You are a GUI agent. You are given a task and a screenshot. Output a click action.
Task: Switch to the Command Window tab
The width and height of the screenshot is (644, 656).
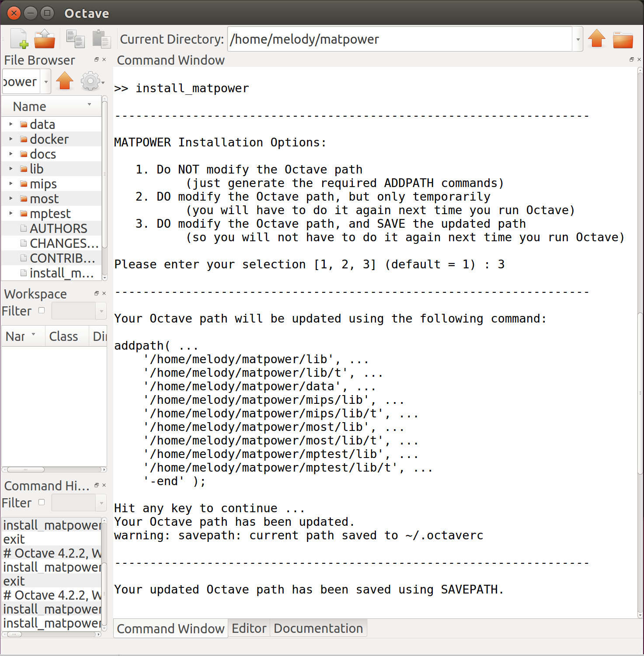171,628
